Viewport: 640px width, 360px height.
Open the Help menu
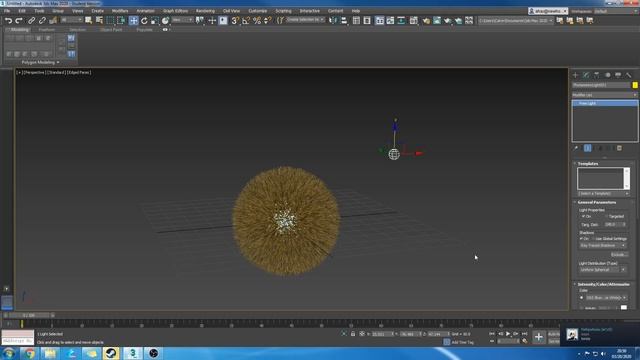(356, 11)
